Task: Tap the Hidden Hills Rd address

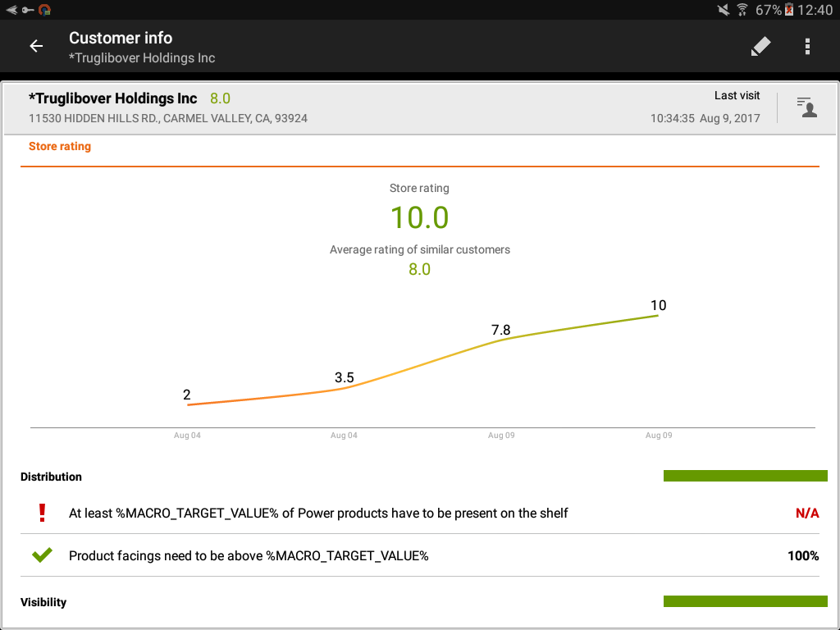Action: coord(167,118)
